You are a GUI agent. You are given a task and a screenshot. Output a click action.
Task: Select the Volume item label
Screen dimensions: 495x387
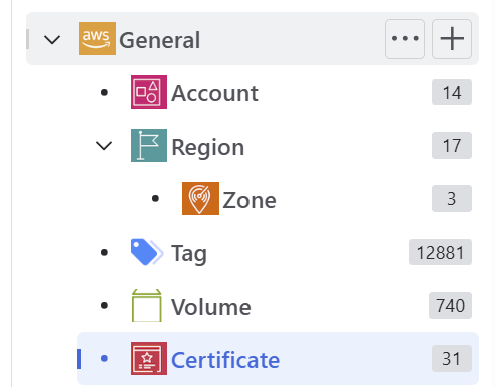(x=211, y=307)
